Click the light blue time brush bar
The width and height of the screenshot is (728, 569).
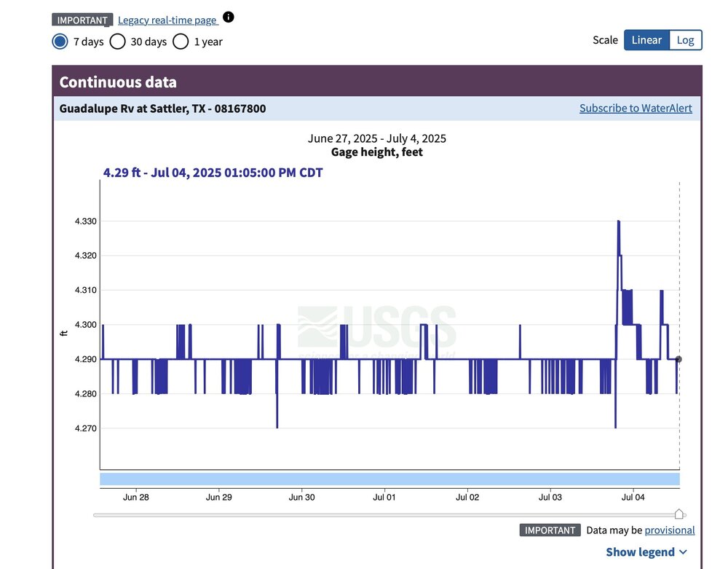[x=389, y=479]
